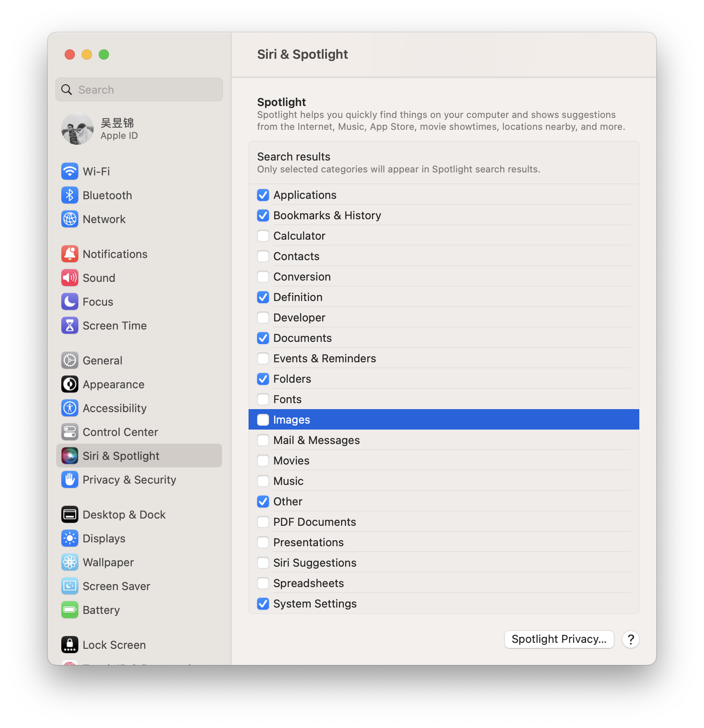
Task: Click the Control Center icon
Action: click(x=70, y=432)
